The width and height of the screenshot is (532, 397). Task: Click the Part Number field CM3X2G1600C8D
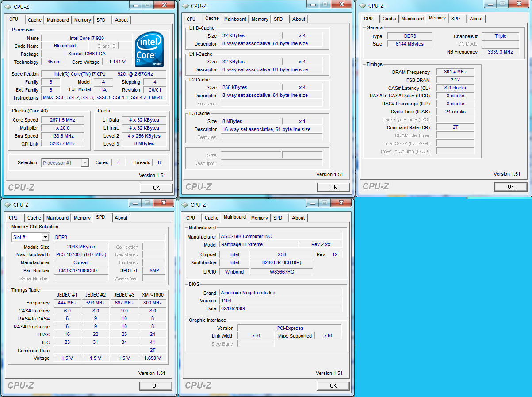pos(81,270)
